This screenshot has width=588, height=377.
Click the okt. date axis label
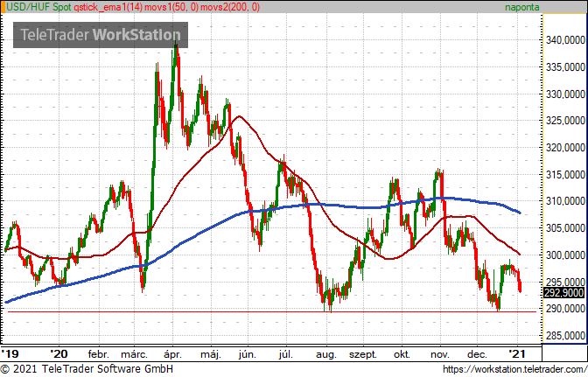pos(402,354)
